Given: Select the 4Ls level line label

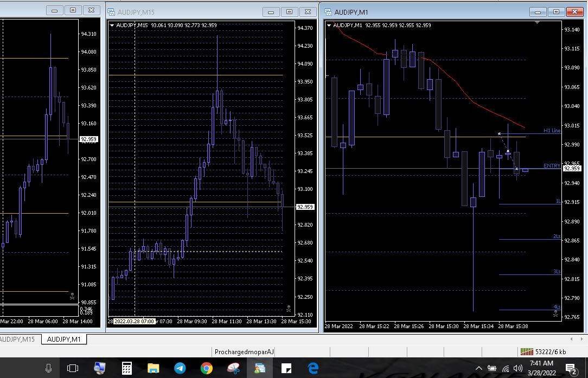Looking at the screenshot, I should tap(557, 307).
